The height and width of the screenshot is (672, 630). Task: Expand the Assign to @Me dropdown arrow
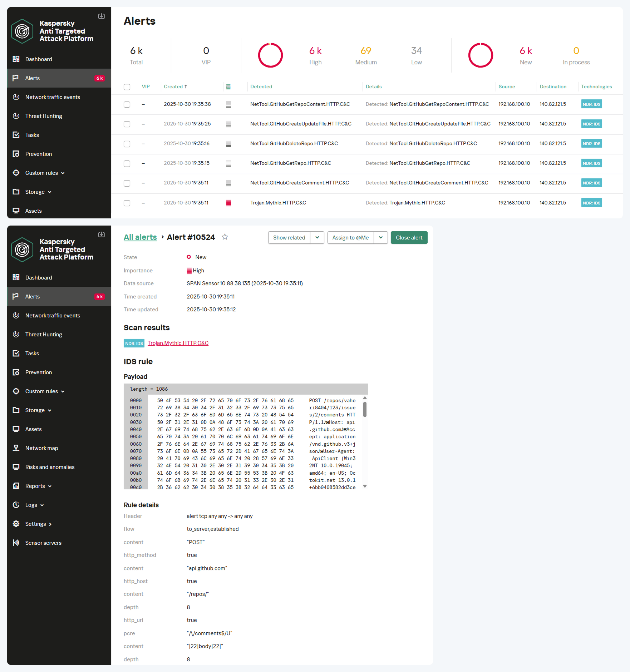381,238
